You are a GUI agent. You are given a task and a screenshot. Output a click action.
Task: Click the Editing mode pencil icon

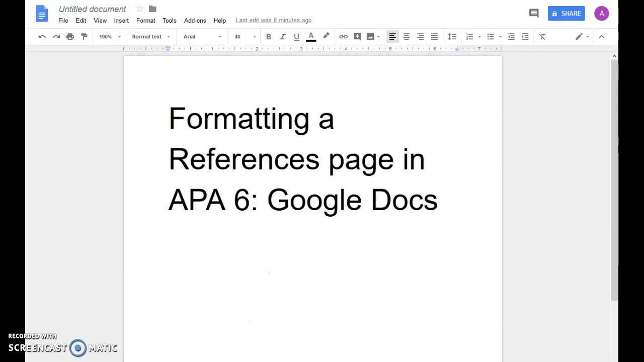coord(579,37)
